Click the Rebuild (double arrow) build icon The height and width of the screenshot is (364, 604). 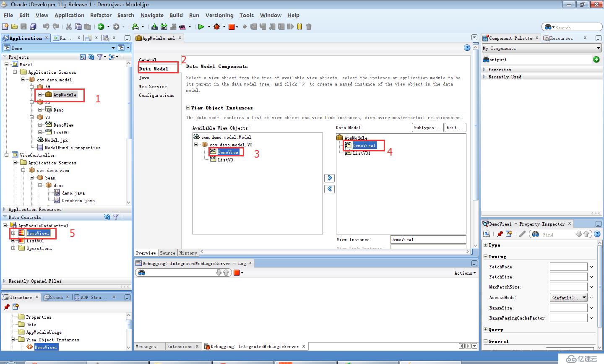click(x=164, y=27)
